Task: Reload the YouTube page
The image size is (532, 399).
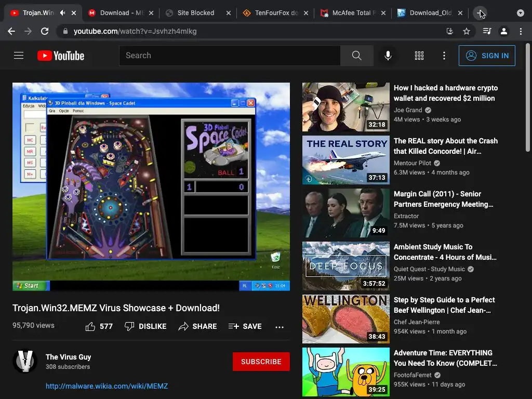Action: coord(45,31)
